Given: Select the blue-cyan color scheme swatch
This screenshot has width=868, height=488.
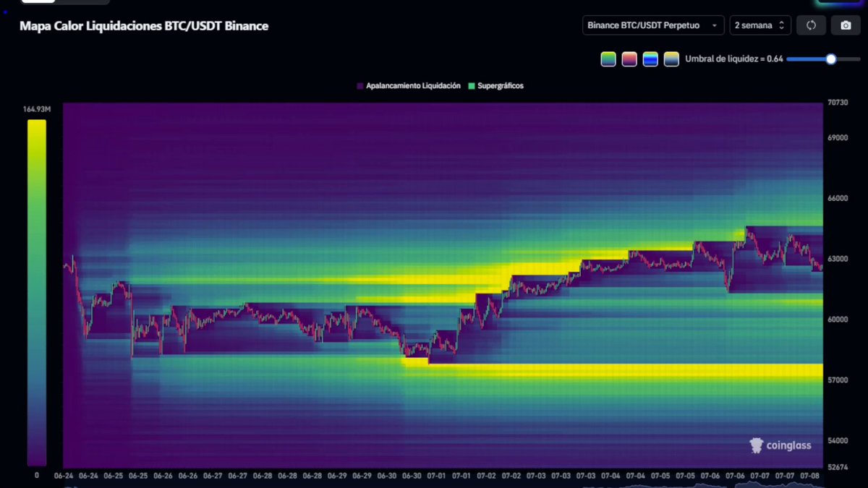Looking at the screenshot, I should click(650, 59).
